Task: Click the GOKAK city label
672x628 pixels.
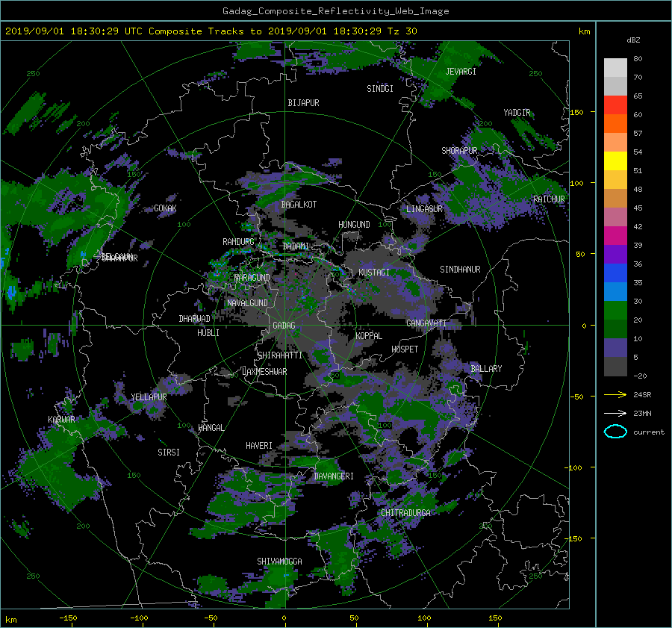Action: (165, 208)
